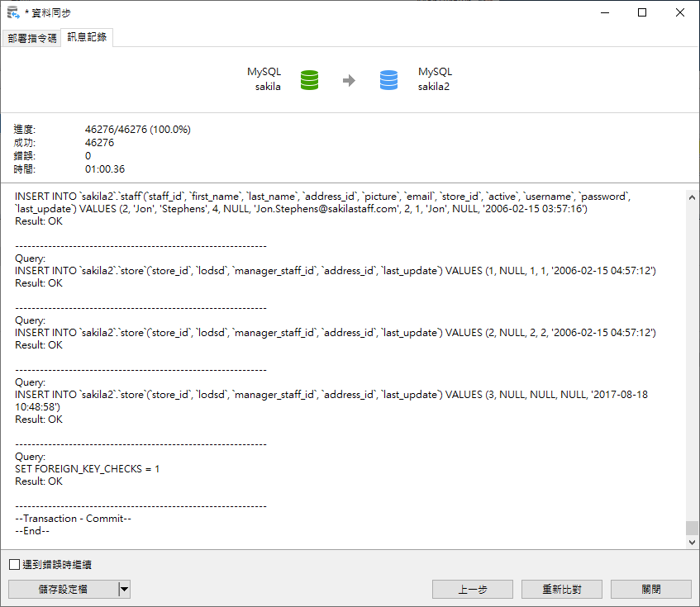Click the Transaction - Commit log line
Viewport: 700px width, 607px height.
74,519
